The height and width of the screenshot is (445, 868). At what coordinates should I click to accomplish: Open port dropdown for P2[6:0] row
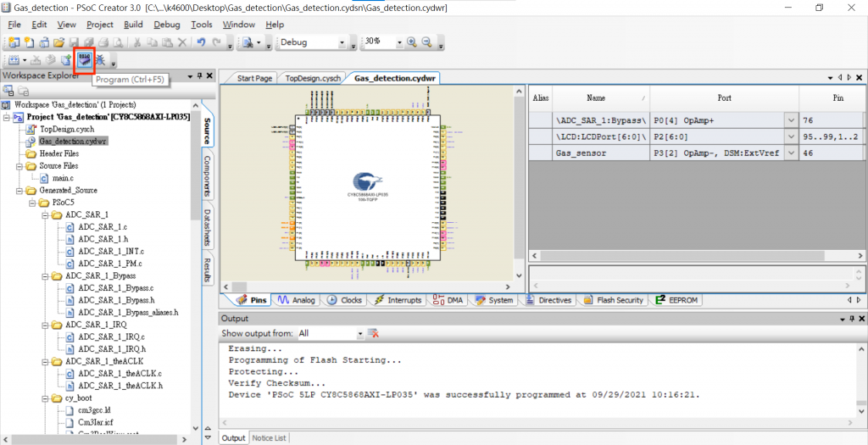tap(791, 136)
